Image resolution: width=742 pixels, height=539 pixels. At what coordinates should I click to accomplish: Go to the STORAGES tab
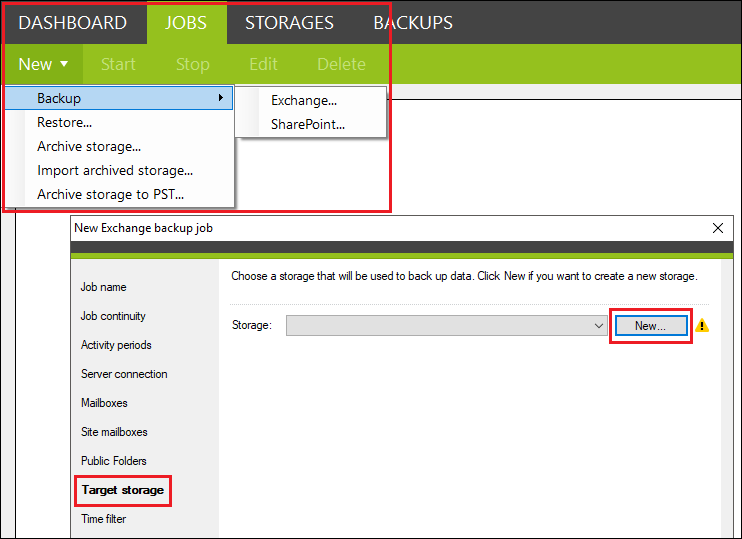coord(289,23)
